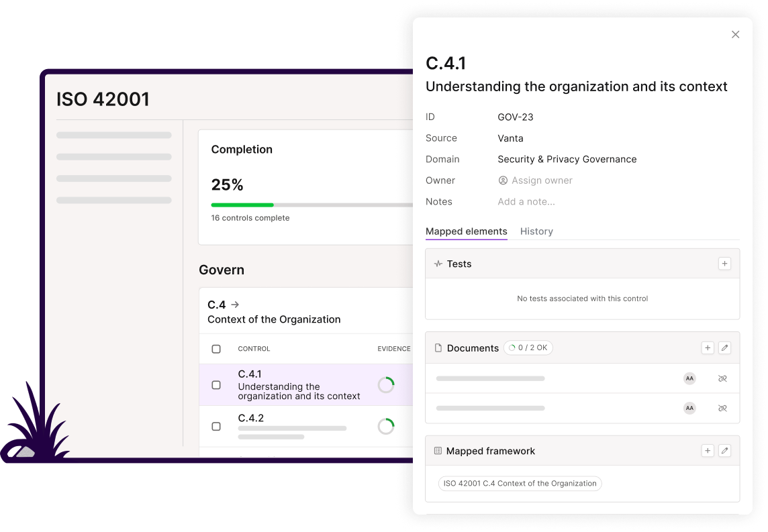The image size is (768, 532).
Task: Click the unlink icon on the first document
Action: [722, 378]
